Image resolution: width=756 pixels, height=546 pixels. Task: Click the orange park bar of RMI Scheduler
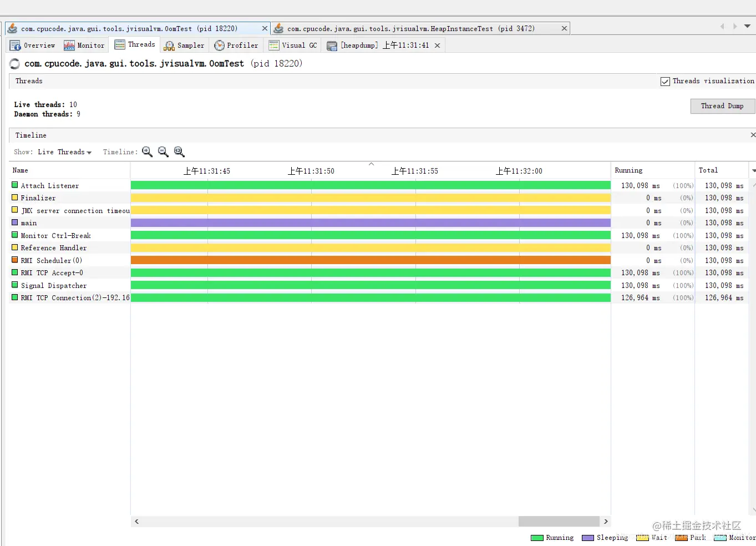tap(371, 260)
